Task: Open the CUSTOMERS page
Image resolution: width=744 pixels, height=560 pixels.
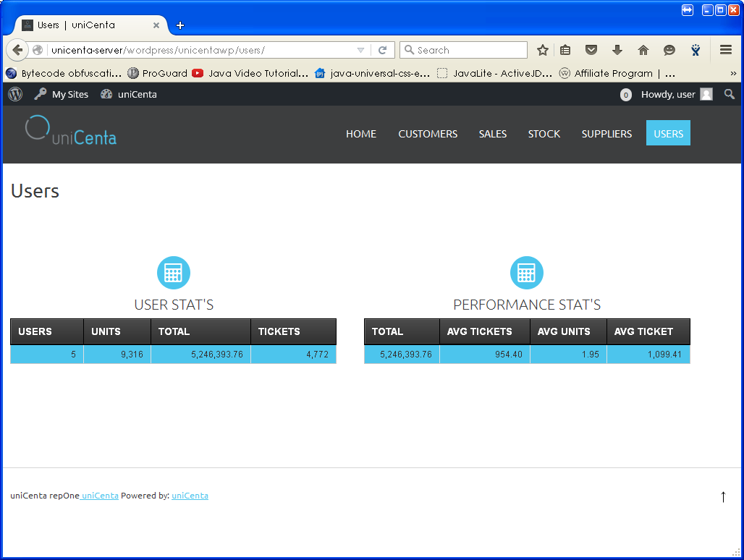Action: pos(428,134)
